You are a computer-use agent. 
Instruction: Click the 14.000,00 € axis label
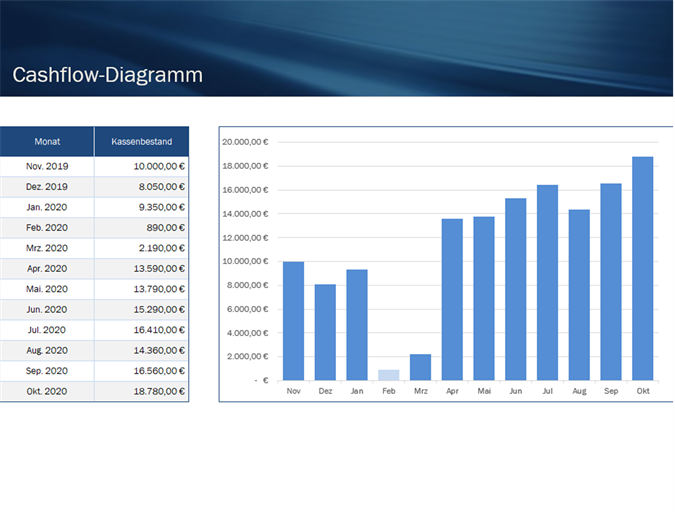245,214
